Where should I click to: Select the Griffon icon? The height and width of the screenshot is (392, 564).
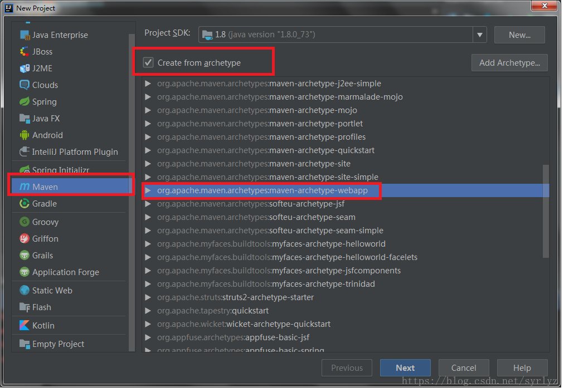[x=25, y=239]
